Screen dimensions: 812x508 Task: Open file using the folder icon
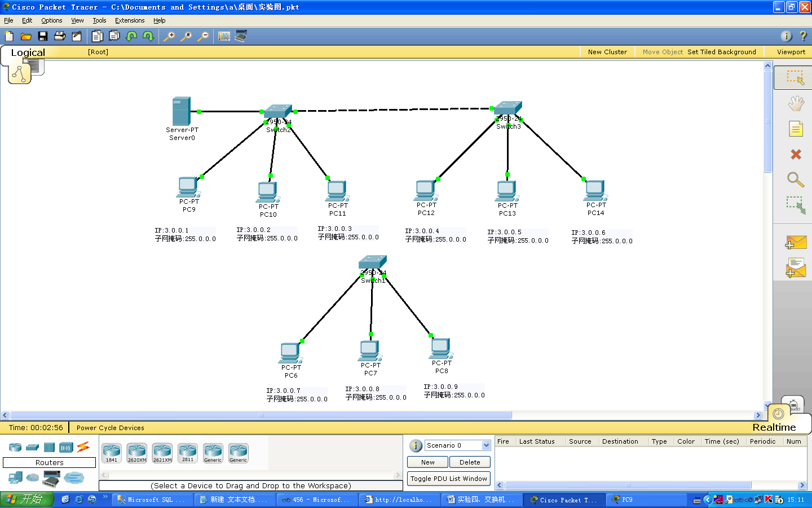26,36
